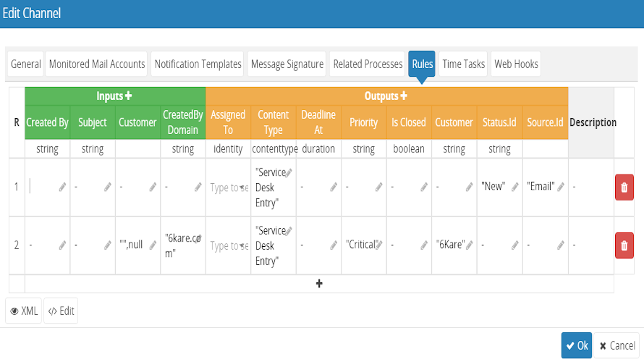Edit row 1 Source.Id "Email" pencil icon

[x=561, y=187]
